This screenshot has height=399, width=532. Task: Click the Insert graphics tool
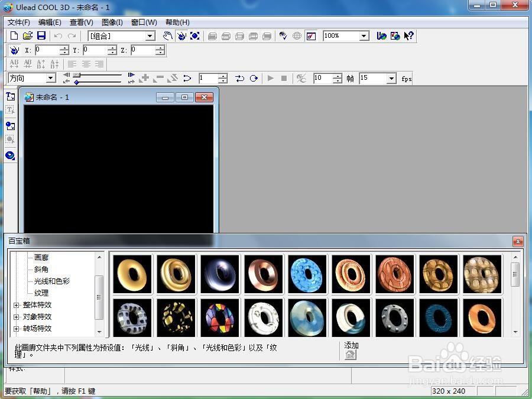(10, 126)
